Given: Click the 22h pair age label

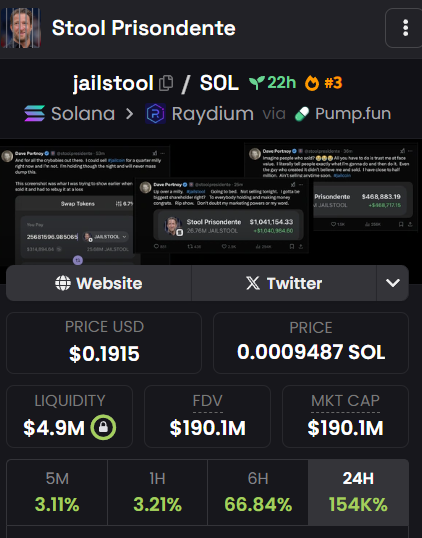Looking at the screenshot, I should [282, 83].
